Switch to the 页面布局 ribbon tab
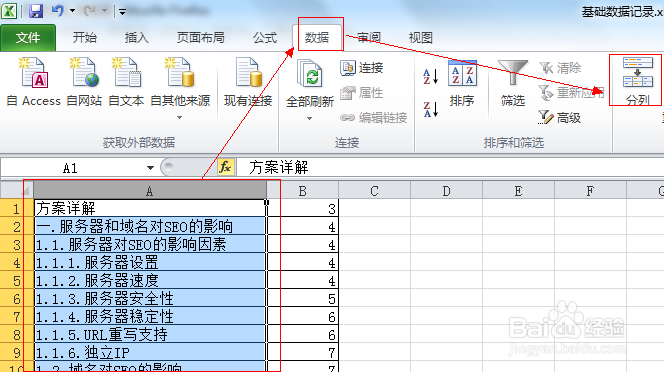 point(201,38)
